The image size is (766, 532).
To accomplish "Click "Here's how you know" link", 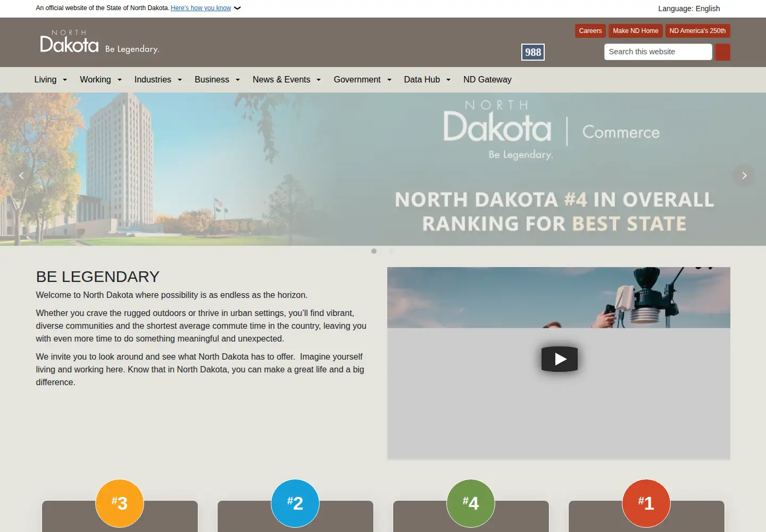I will click(201, 8).
